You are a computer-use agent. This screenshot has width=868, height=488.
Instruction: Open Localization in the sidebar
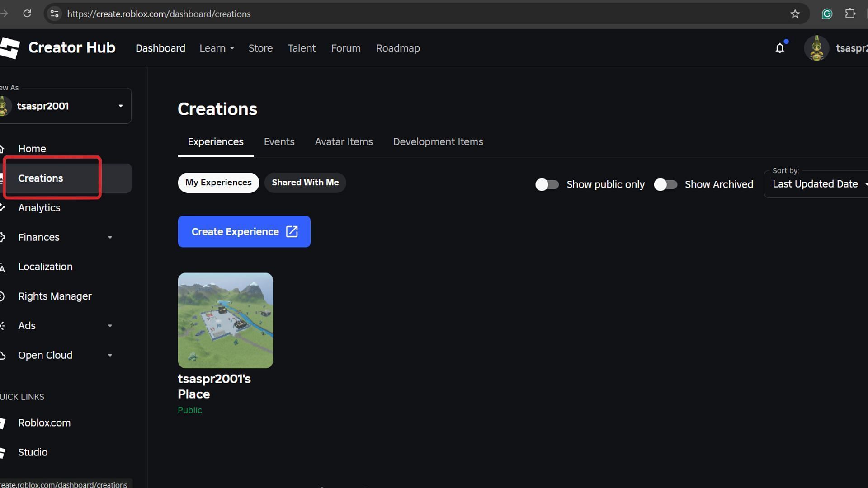[x=45, y=267]
